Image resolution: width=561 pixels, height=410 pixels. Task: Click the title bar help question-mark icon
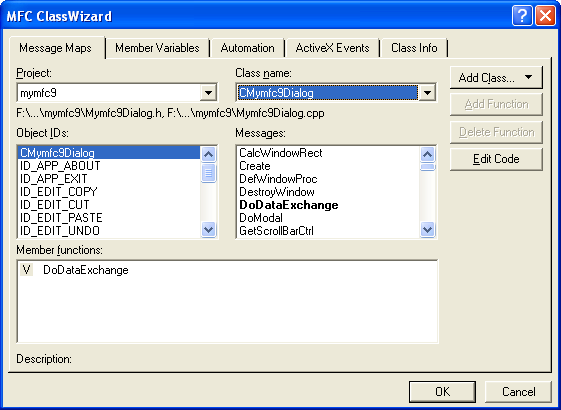coord(522,16)
